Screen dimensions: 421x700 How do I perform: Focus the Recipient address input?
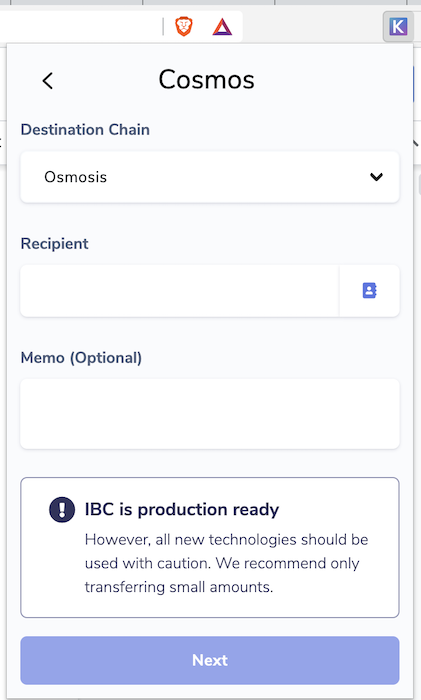pos(179,291)
